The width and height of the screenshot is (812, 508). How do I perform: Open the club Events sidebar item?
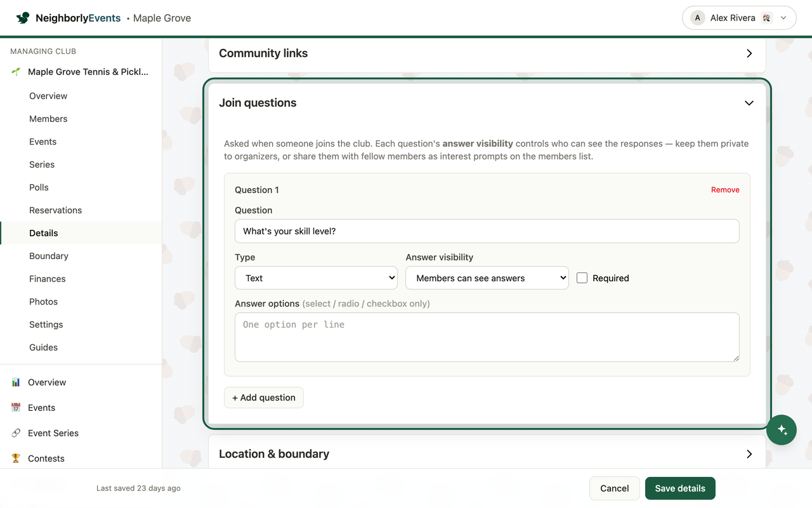tap(43, 142)
